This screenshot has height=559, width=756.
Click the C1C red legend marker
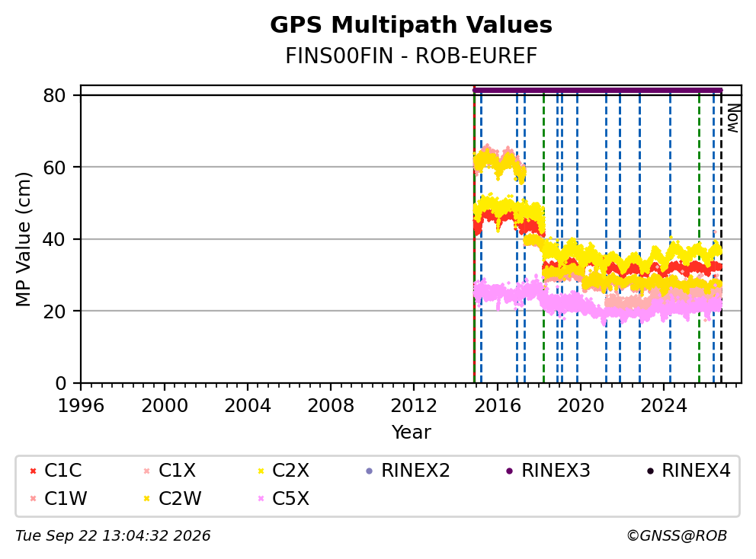[33, 471]
